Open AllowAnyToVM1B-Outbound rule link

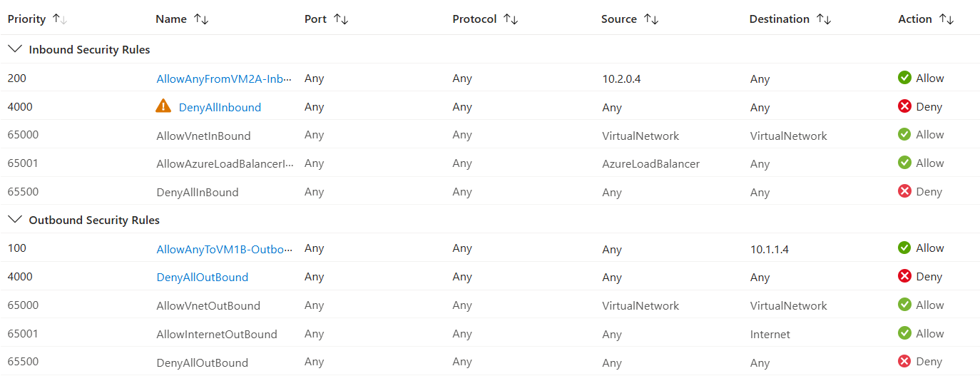225,249
